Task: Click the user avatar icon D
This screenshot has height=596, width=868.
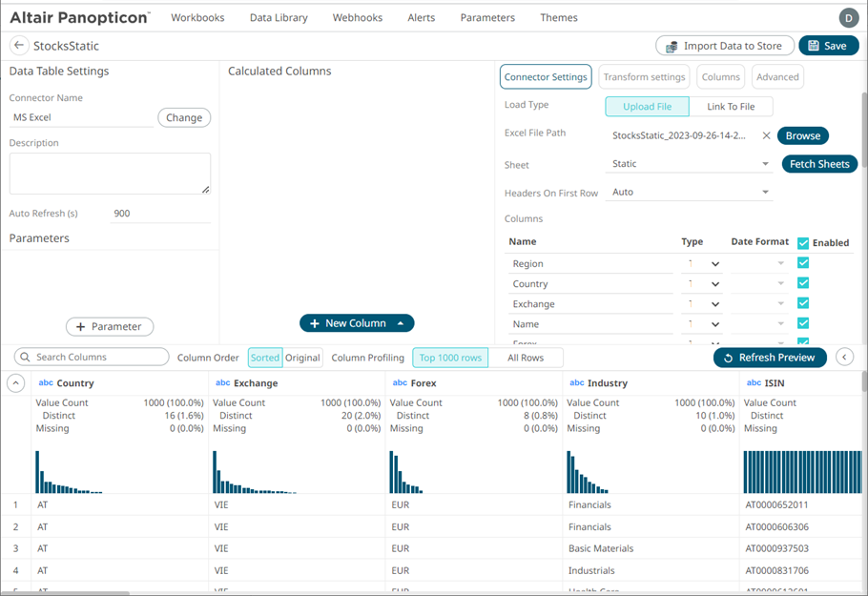Action: pyautogui.click(x=847, y=17)
